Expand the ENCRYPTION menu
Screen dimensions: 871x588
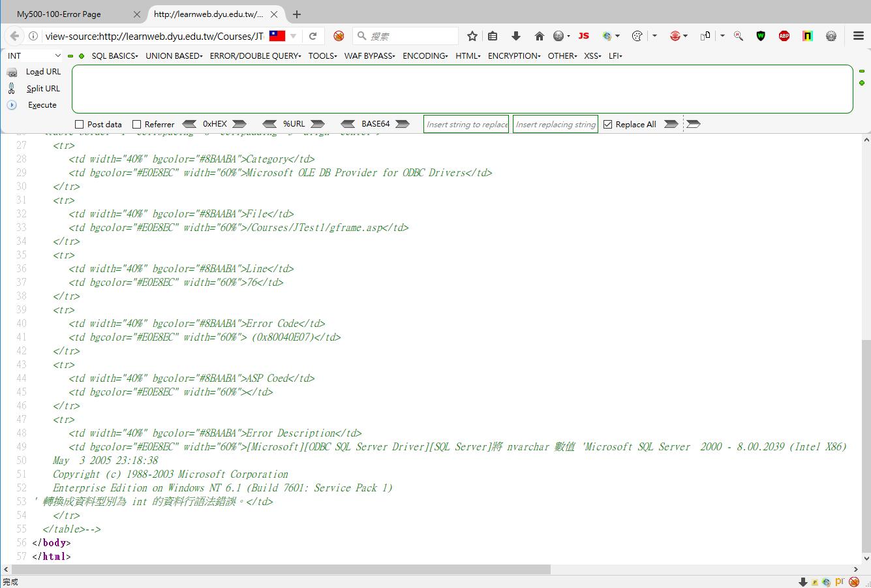pyautogui.click(x=514, y=56)
